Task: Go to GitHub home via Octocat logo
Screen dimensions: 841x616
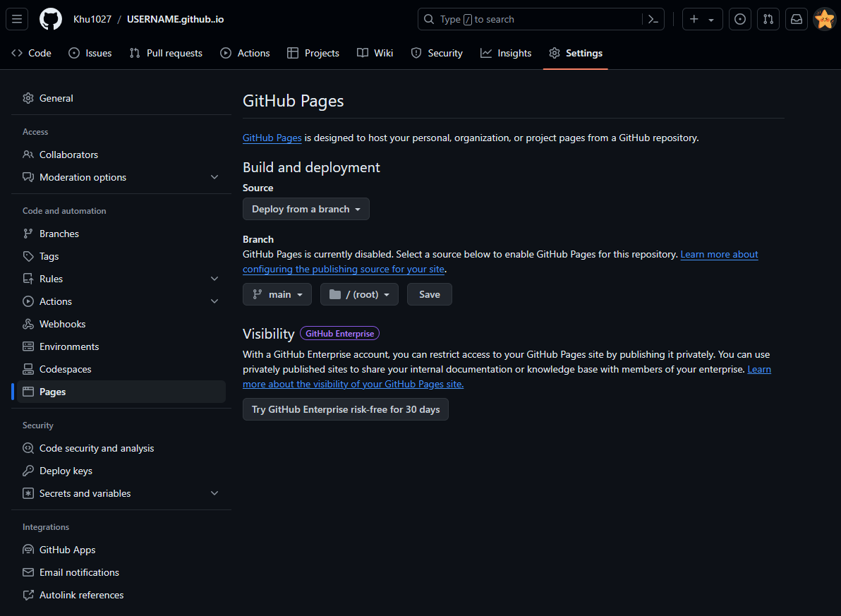Action: coord(50,19)
